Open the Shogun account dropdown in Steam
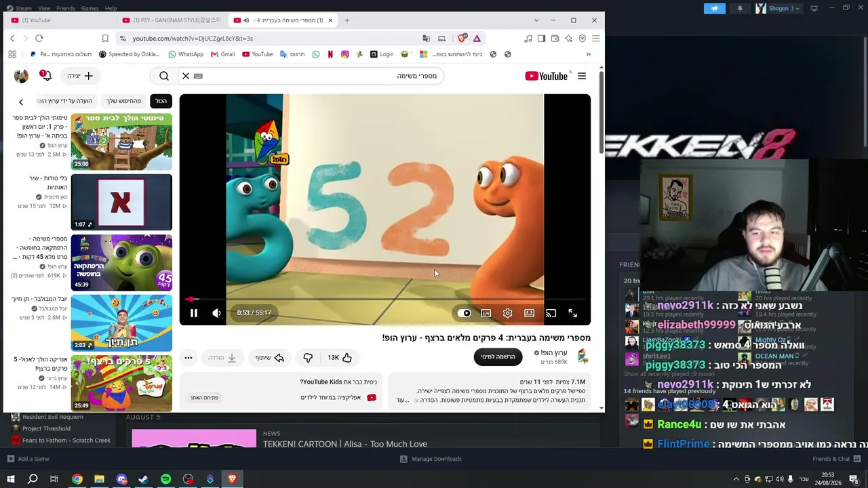The width and height of the screenshot is (868, 488). click(x=778, y=8)
